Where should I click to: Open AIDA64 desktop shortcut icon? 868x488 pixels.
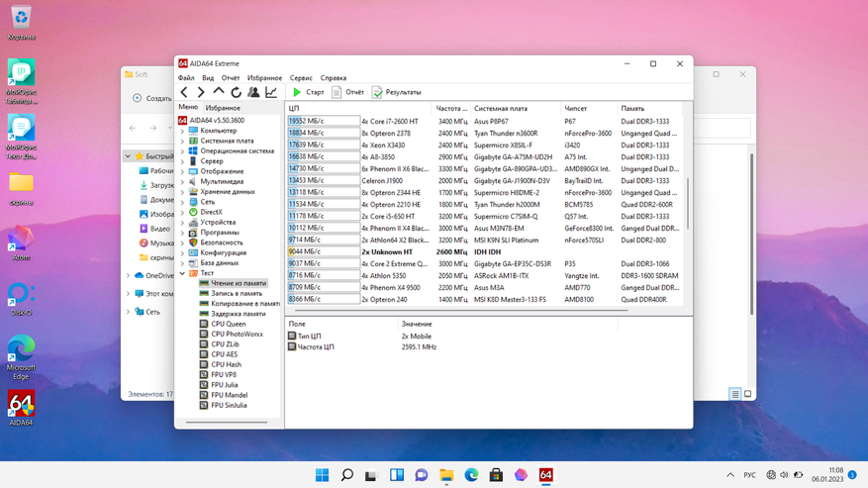pyautogui.click(x=21, y=408)
